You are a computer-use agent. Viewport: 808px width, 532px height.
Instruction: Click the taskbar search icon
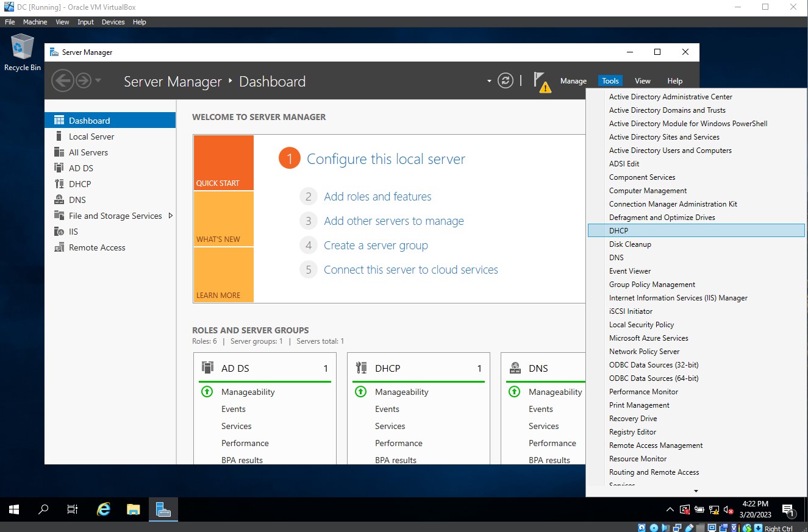click(43, 509)
